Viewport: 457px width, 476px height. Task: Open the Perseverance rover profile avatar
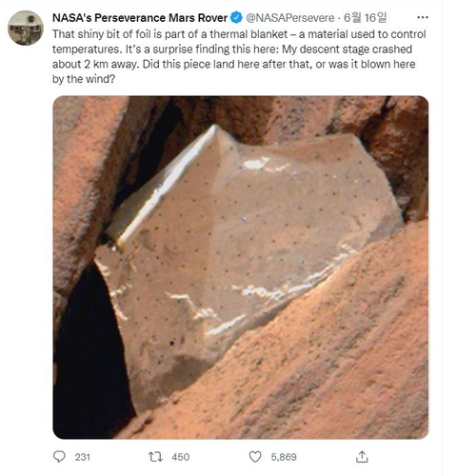(26, 28)
